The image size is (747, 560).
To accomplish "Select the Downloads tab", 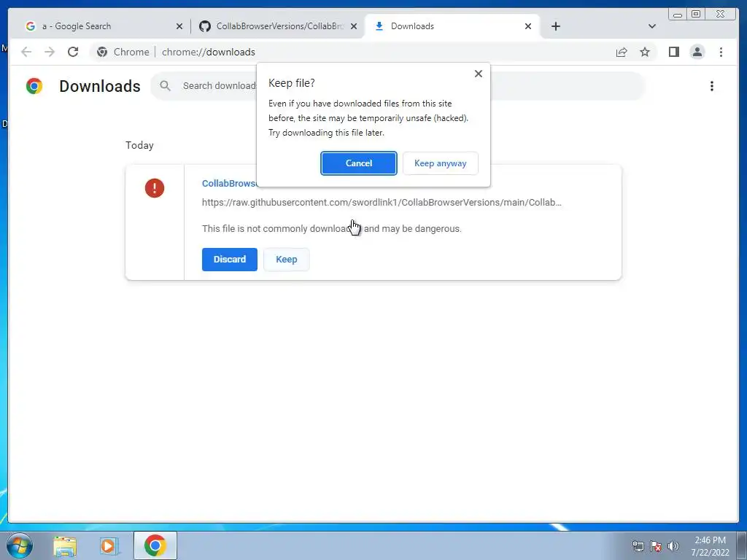I will (452, 26).
